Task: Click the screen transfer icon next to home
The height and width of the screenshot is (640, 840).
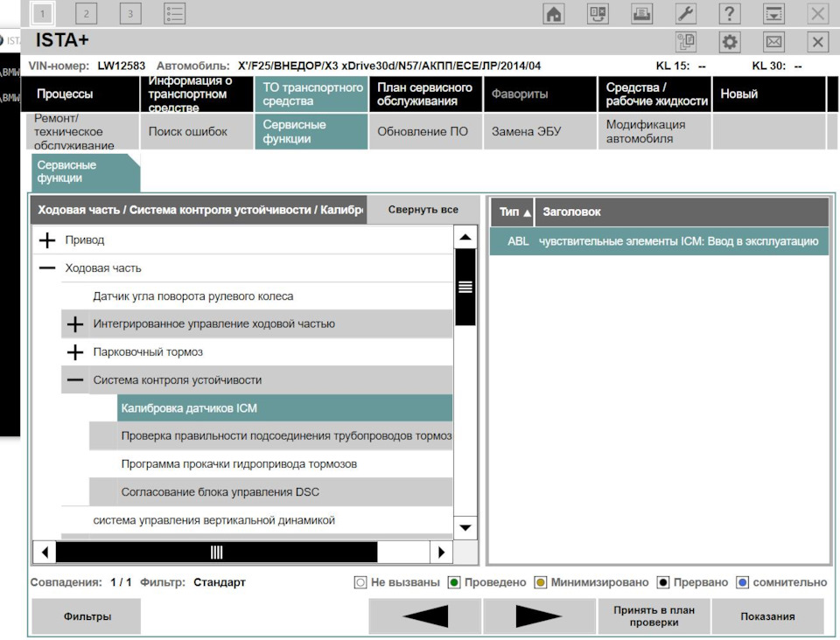Action: click(598, 14)
